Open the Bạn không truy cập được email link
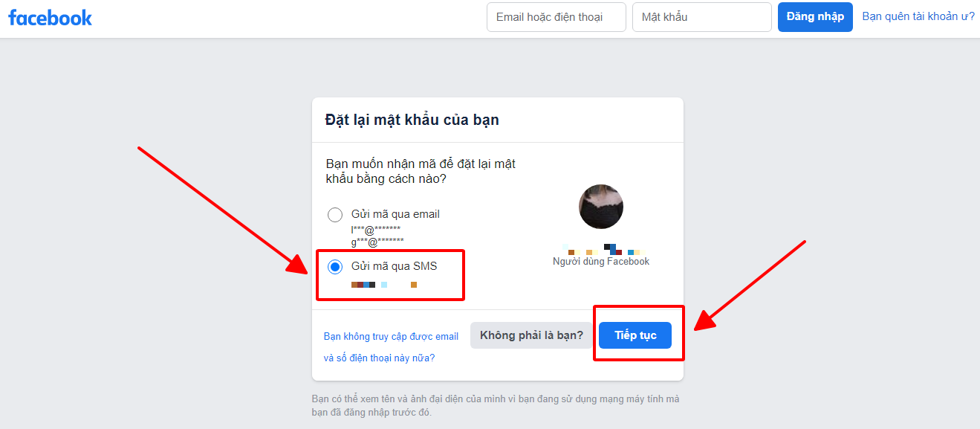The height and width of the screenshot is (429, 980). pos(391,347)
